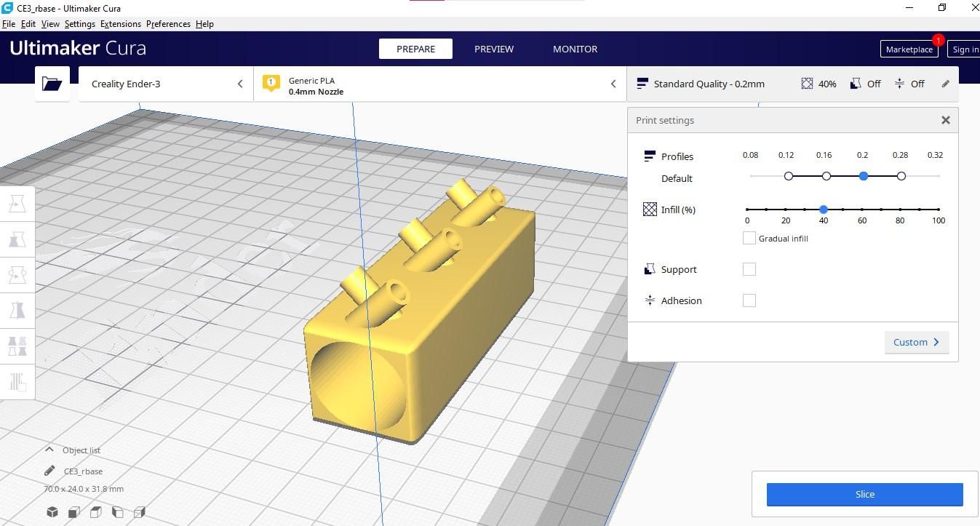The image size is (980, 526).
Task: Open the Extensions menu
Action: pos(121,24)
